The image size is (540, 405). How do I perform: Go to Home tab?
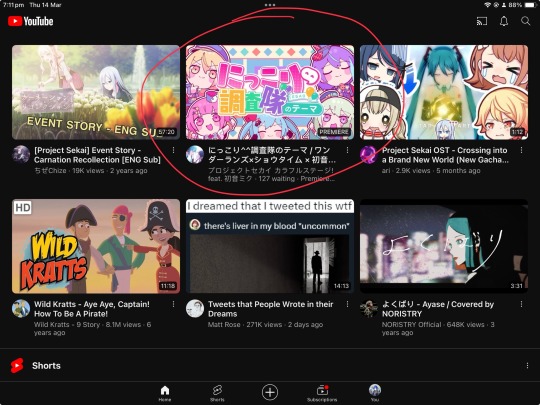point(165,394)
